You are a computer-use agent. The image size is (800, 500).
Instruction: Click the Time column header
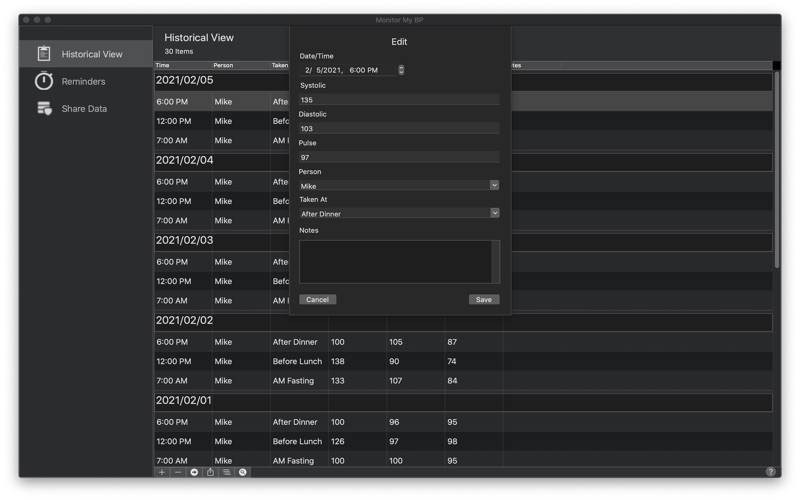[x=183, y=65]
